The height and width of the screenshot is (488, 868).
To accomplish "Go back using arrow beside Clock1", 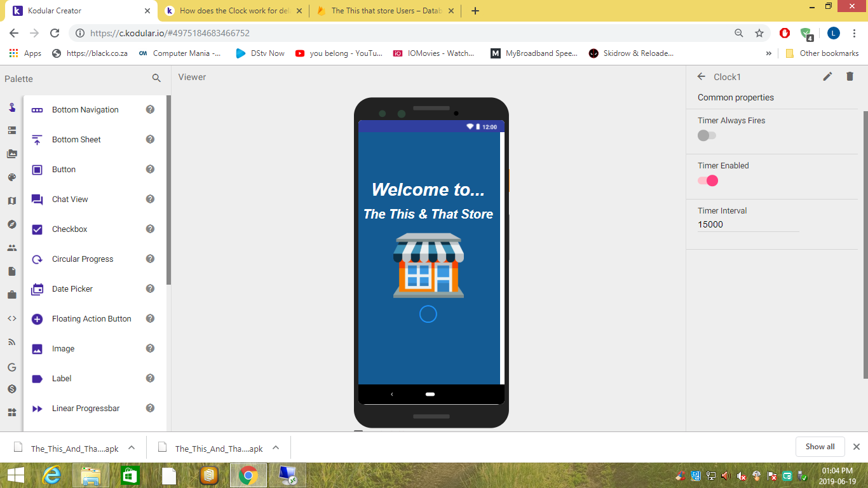I will pyautogui.click(x=702, y=76).
